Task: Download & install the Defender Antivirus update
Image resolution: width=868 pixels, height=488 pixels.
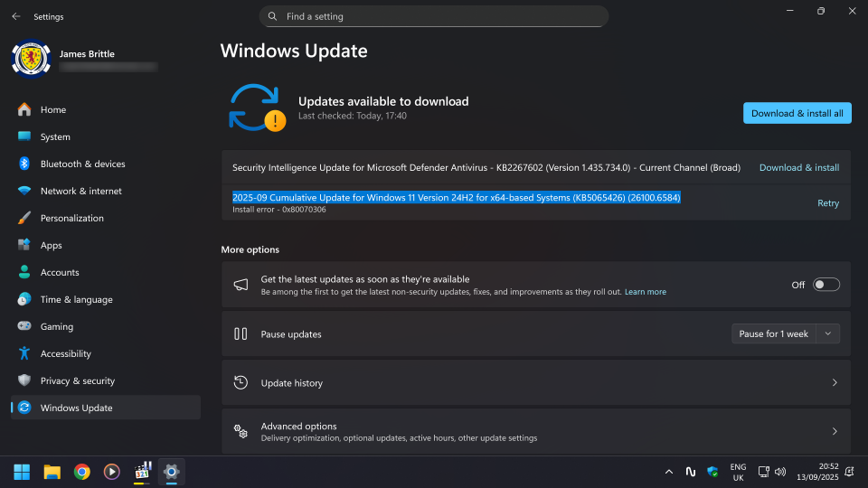Action: pyautogui.click(x=798, y=168)
